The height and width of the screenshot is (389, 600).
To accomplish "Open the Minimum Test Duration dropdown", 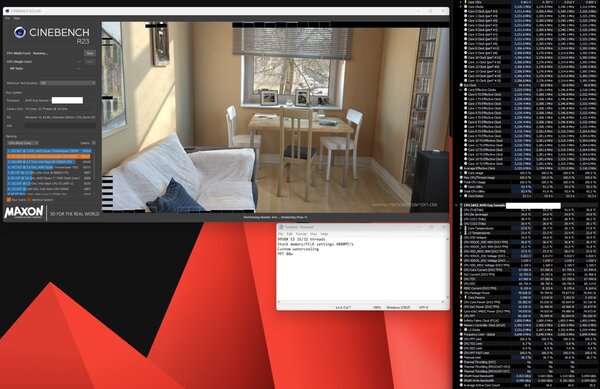I will point(68,83).
